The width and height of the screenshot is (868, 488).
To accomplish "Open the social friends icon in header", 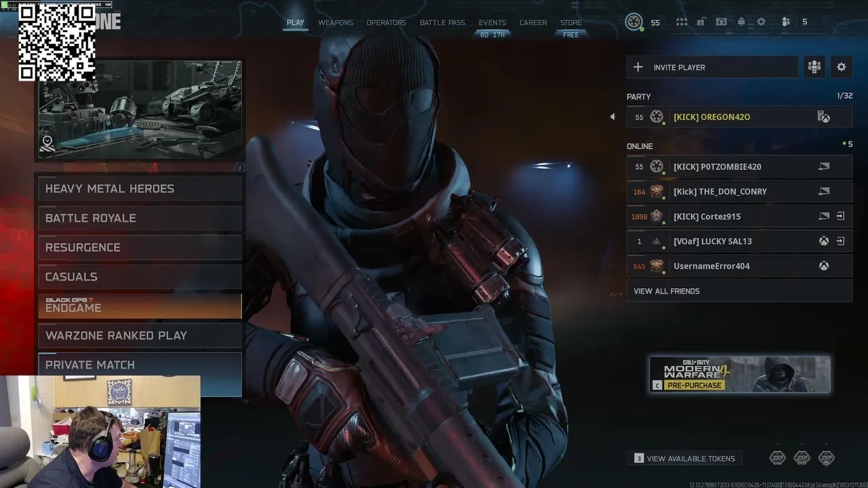I will pos(786,22).
